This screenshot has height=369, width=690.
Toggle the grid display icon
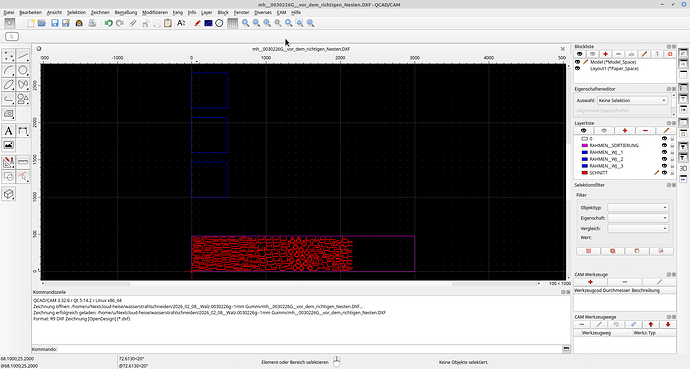click(x=232, y=23)
